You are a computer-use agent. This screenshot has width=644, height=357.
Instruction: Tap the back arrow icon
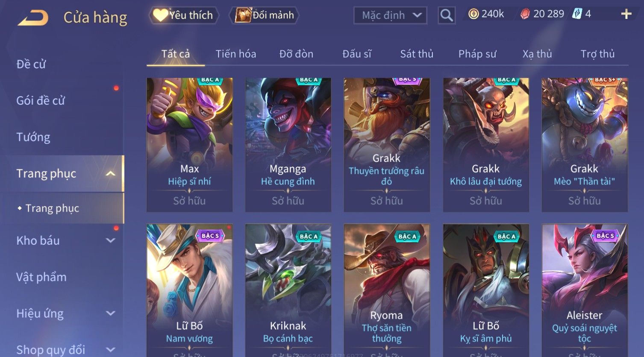(x=33, y=18)
